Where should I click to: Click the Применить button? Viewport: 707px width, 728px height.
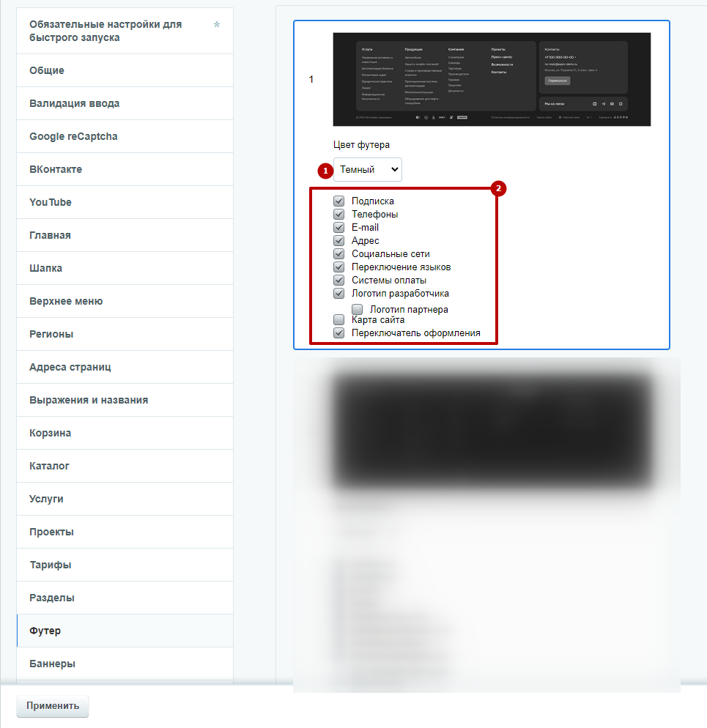53,706
